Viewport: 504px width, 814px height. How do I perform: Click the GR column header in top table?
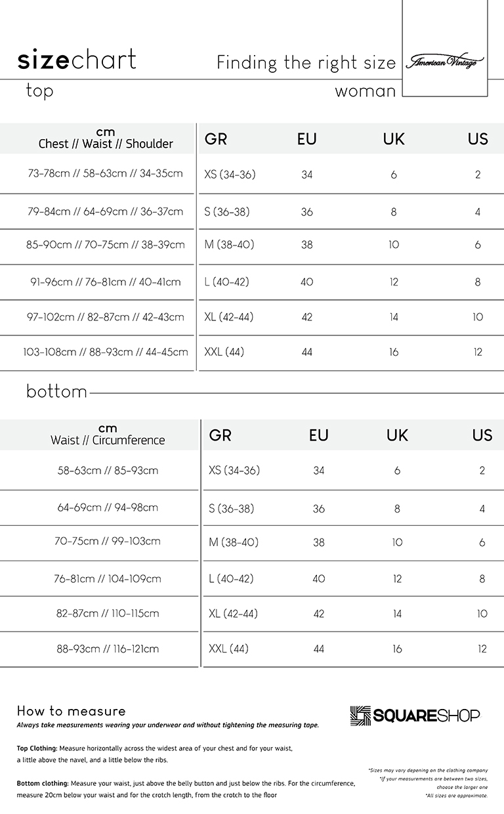(x=216, y=139)
